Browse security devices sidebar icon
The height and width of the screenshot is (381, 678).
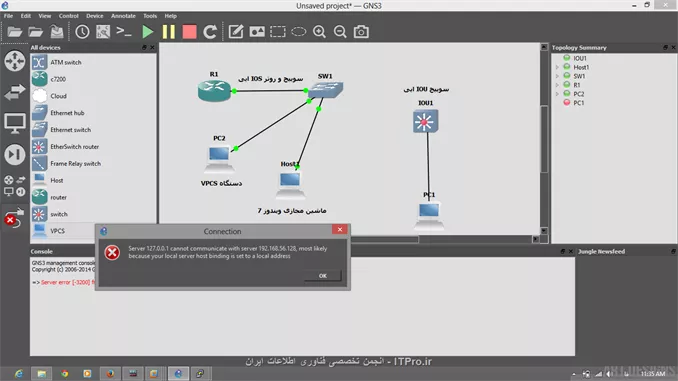pos(15,154)
